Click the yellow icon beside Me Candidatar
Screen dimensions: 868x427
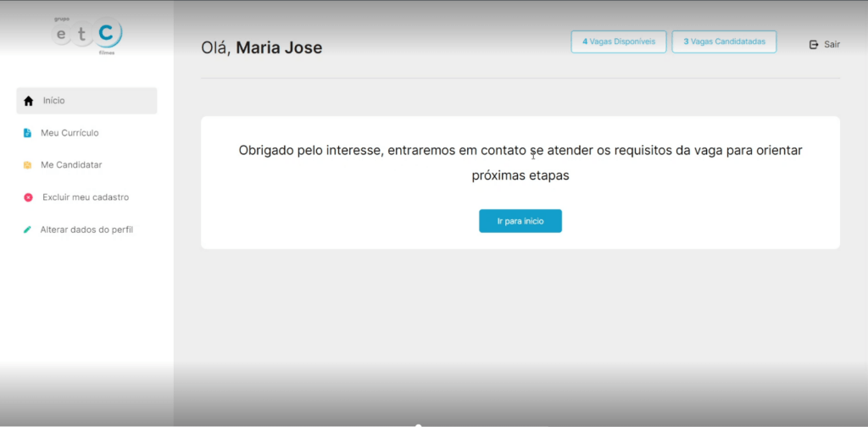[28, 165]
